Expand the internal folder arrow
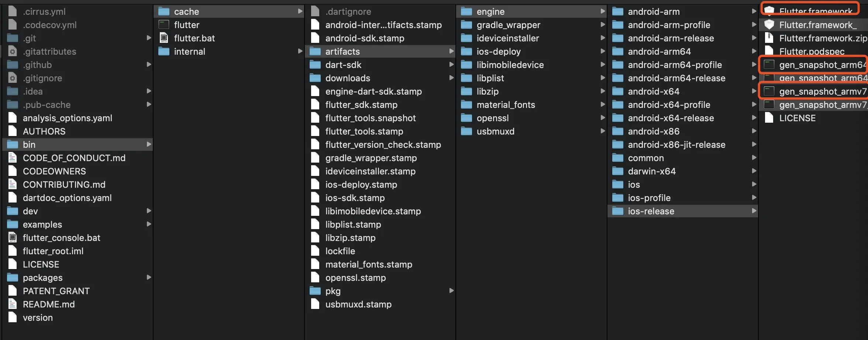The height and width of the screenshot is (340, 868). [x=300, y=51]
